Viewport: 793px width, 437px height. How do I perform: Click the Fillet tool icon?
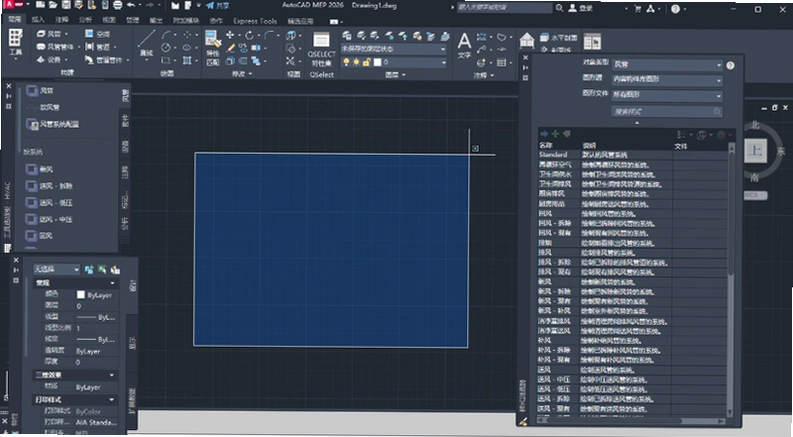tap(269, 35)
